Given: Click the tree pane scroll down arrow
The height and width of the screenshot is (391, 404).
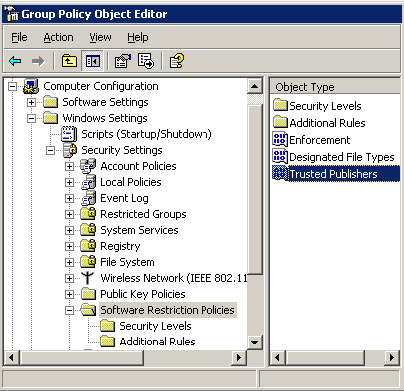Looking at the screenshot, I should click(255, 342).
